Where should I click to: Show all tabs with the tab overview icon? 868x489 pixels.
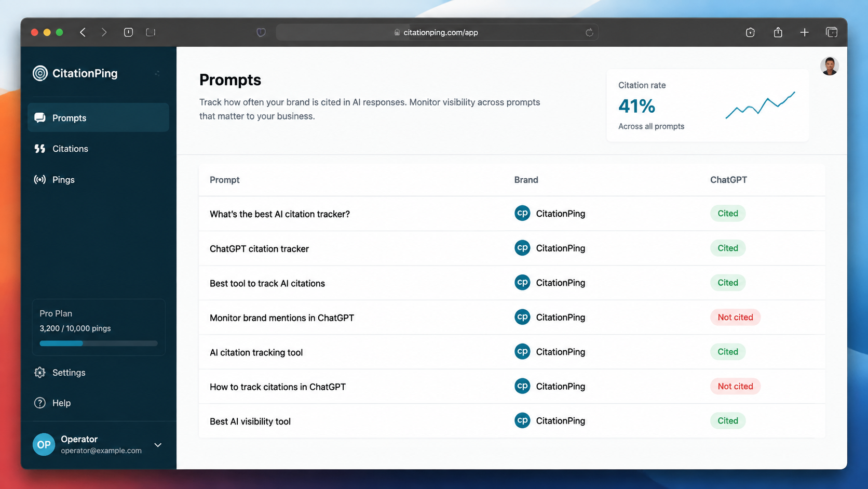[x=832, y=32]
